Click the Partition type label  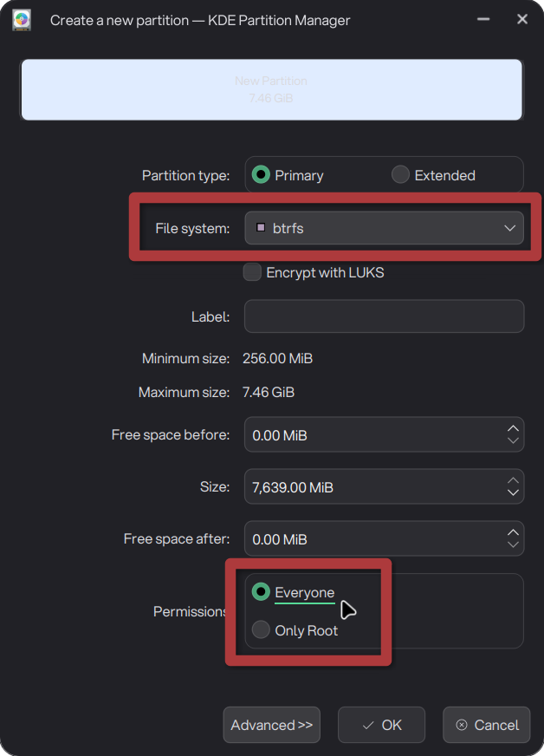coord(185,175)
